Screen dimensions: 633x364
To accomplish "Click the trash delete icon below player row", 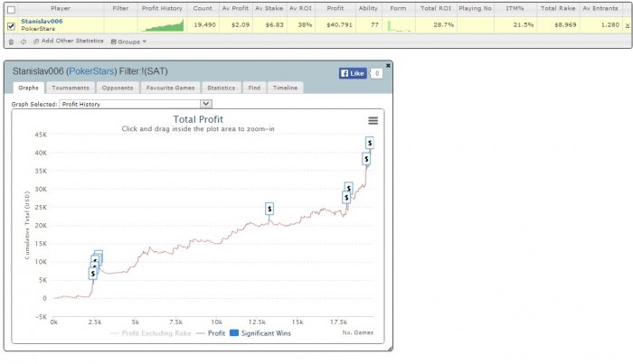I will [11, 42].
